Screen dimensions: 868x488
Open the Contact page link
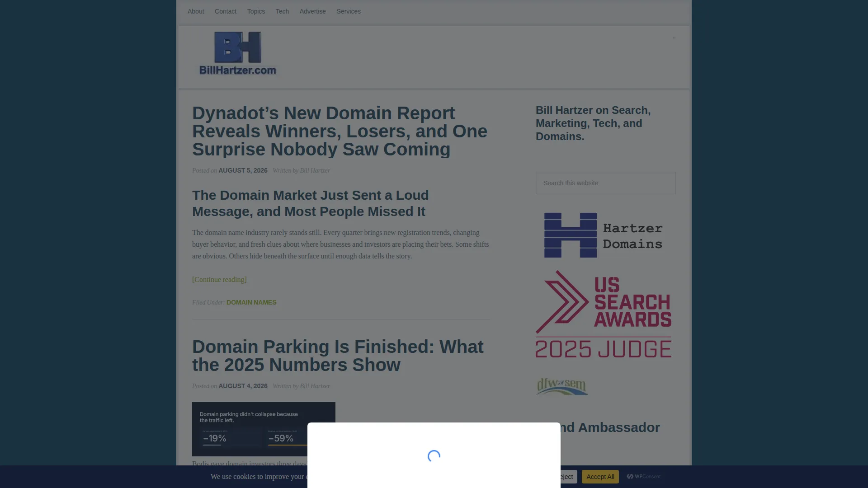point(226,11)
